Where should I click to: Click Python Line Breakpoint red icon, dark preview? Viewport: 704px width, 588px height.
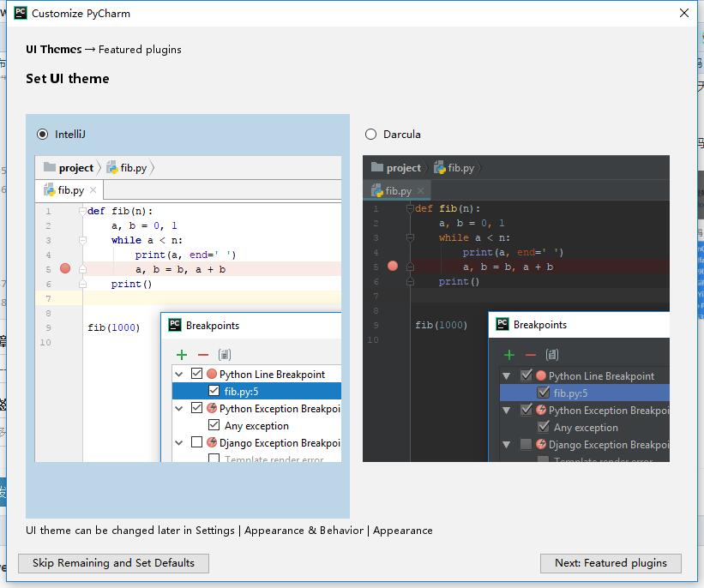(541, 375)
